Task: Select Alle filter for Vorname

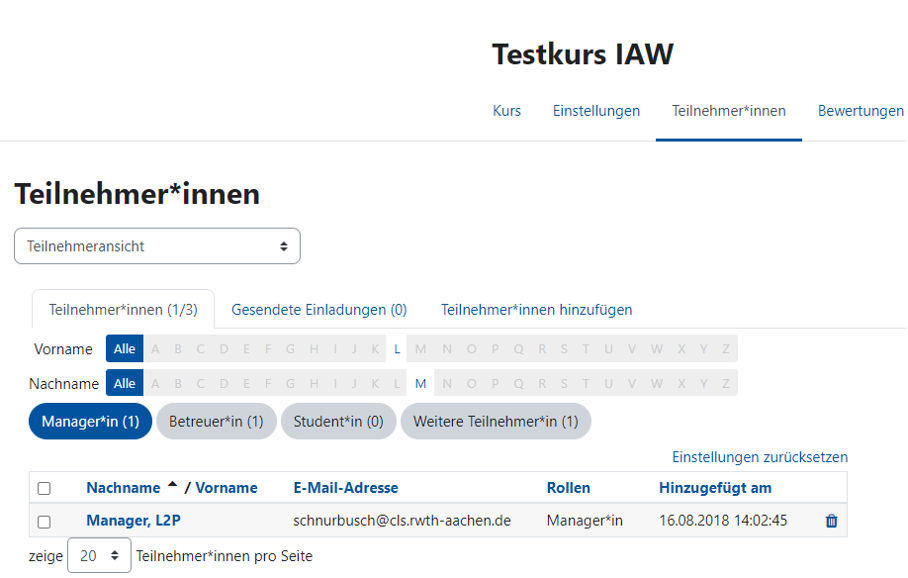Action: 123,348
